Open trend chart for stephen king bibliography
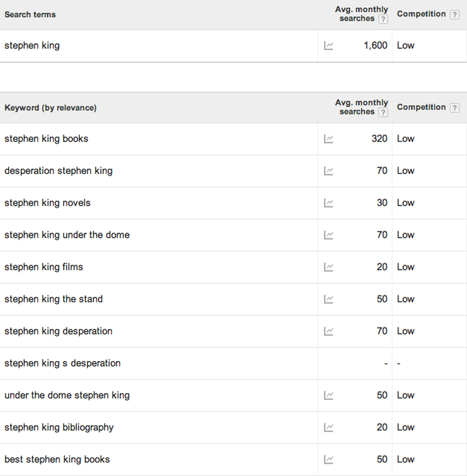The width and height of the screenshot is (467, 476). (x=328, y=428)
